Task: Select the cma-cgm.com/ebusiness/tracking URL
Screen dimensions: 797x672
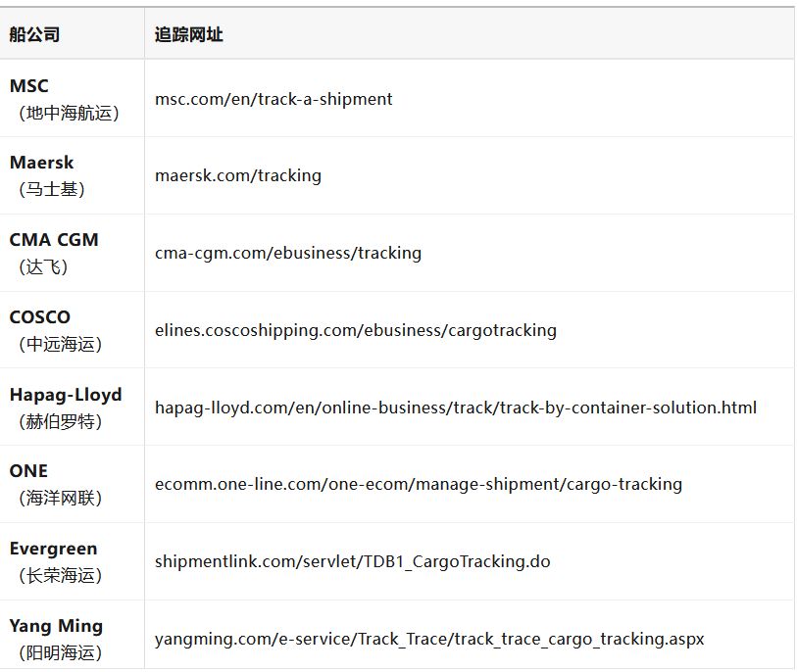Action: (288, 253)
